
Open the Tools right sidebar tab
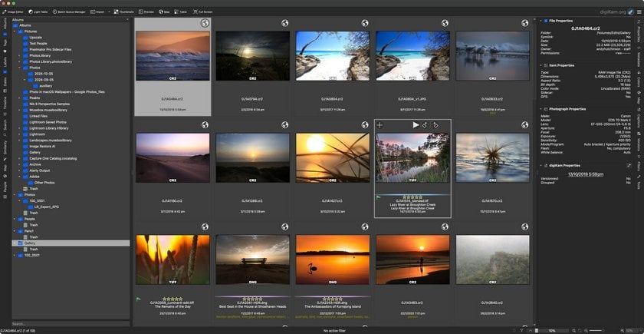(639, 184)
